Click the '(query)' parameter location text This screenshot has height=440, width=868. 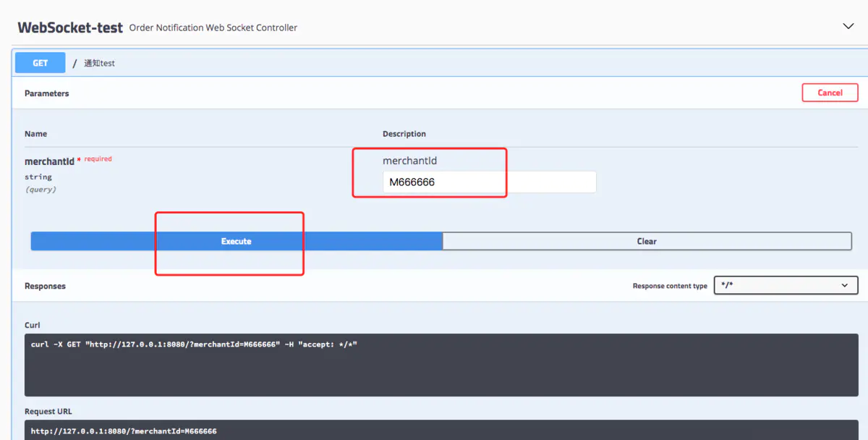41,190
